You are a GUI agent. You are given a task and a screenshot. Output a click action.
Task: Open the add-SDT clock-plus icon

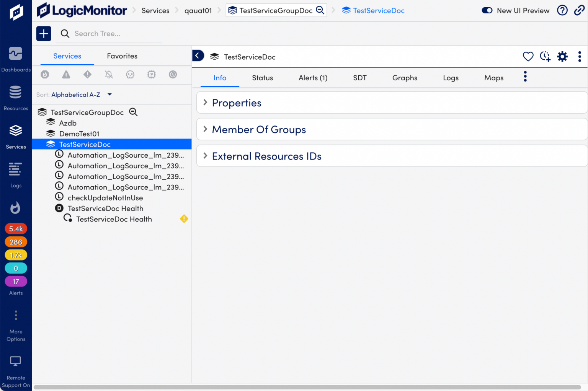(545, 56)
